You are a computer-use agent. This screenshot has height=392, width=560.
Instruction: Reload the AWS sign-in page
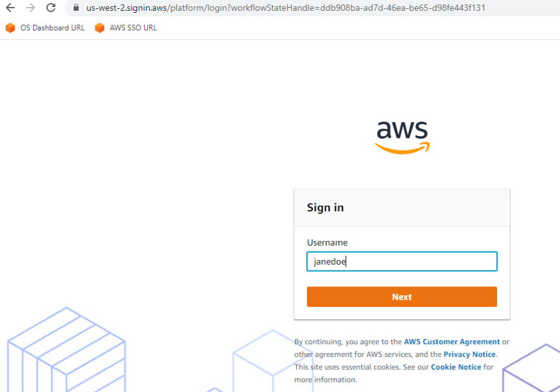coord(51,8)
